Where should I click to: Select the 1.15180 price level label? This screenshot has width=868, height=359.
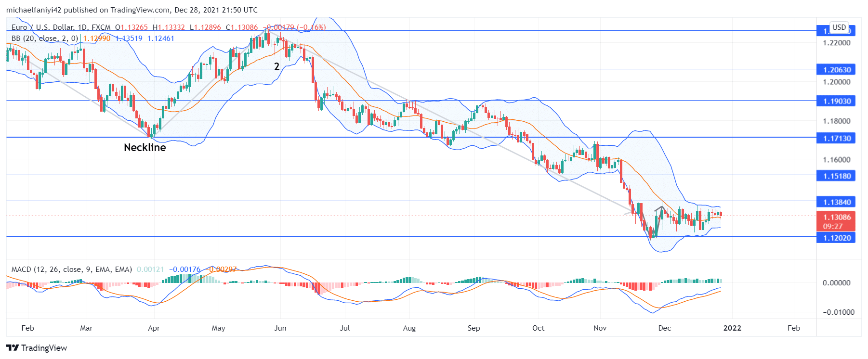pyautogui.click(x=836, y=176)
